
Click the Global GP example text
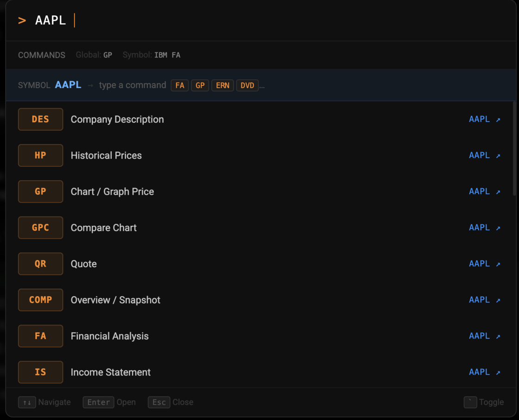click(x=94, y=55)
